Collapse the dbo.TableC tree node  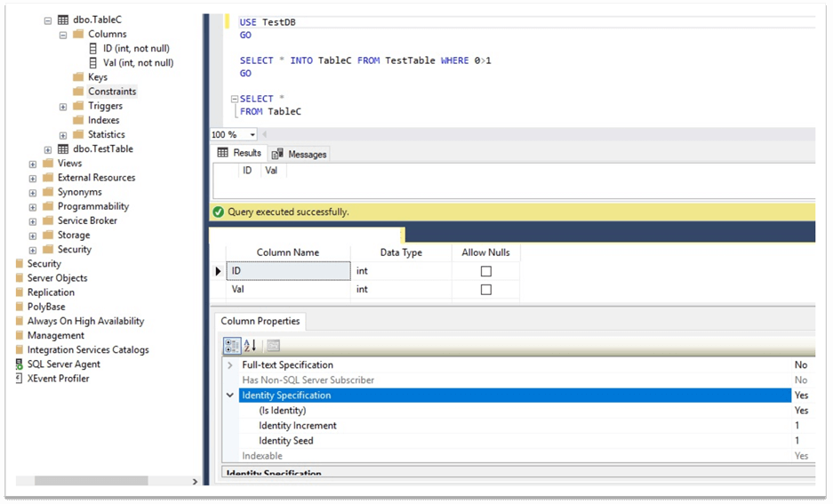click(48, 20)
